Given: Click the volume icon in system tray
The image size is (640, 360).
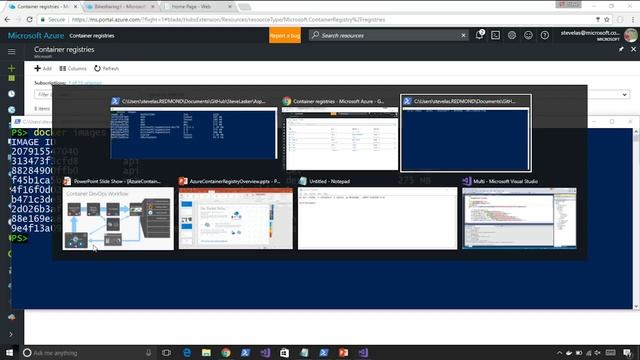Looking at the screenshot, I should tap(598, 353).
